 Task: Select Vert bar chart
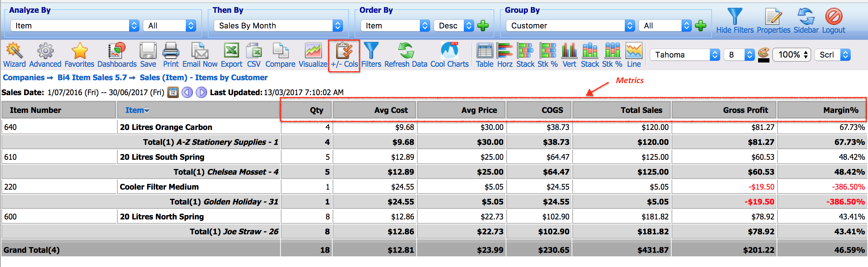[x=569, y=55]
